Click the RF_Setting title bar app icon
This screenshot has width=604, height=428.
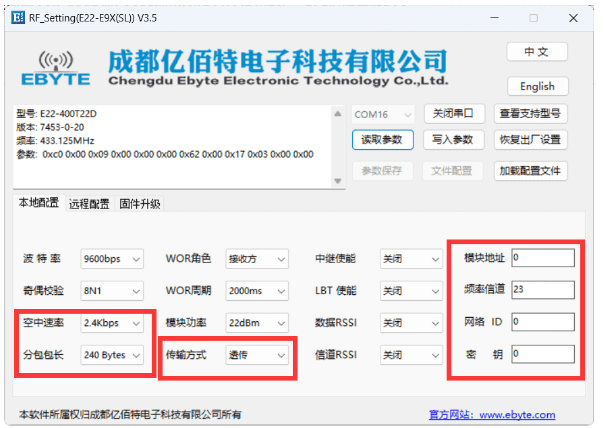pos(18,18)
